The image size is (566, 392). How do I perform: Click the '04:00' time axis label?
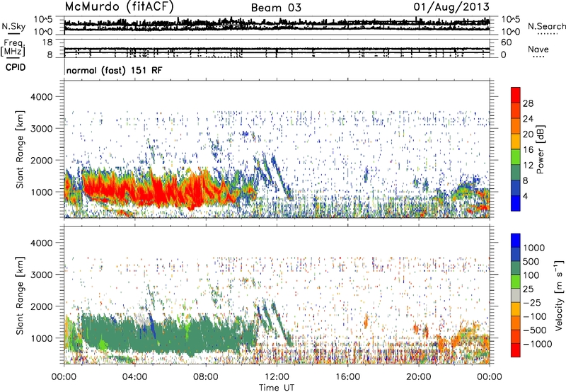point(134,377)
